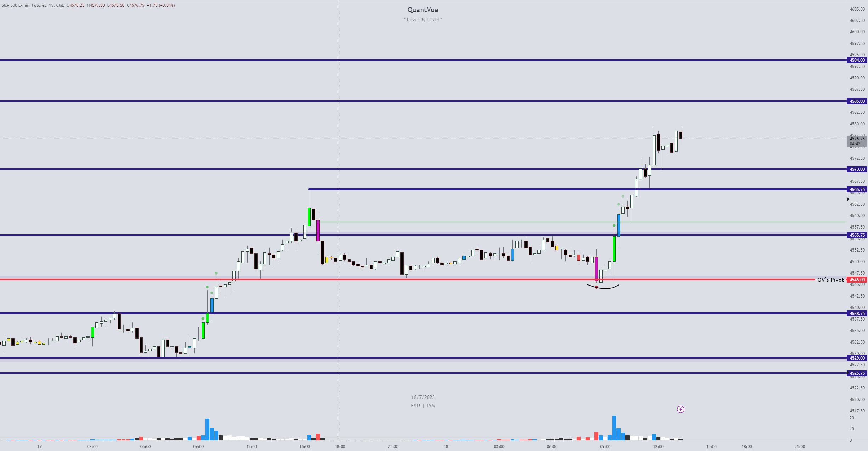The width and height of the screenshot is (868, 451).
Task: Click the 4525.75 price level label
Action: tap(857, 373)
